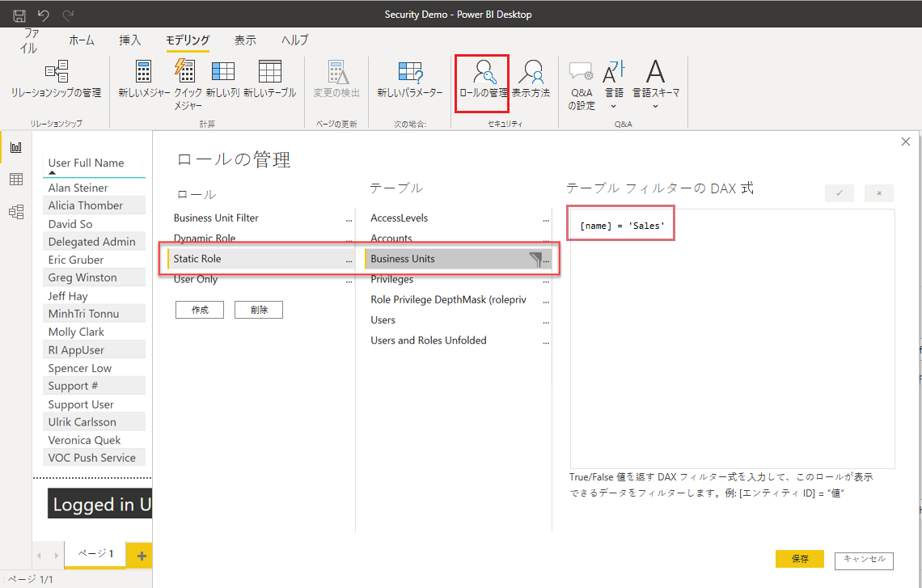Open options for Static Role
Image resolution: width=922 pixels, height=588 pixels.
(x=349, y=260)
